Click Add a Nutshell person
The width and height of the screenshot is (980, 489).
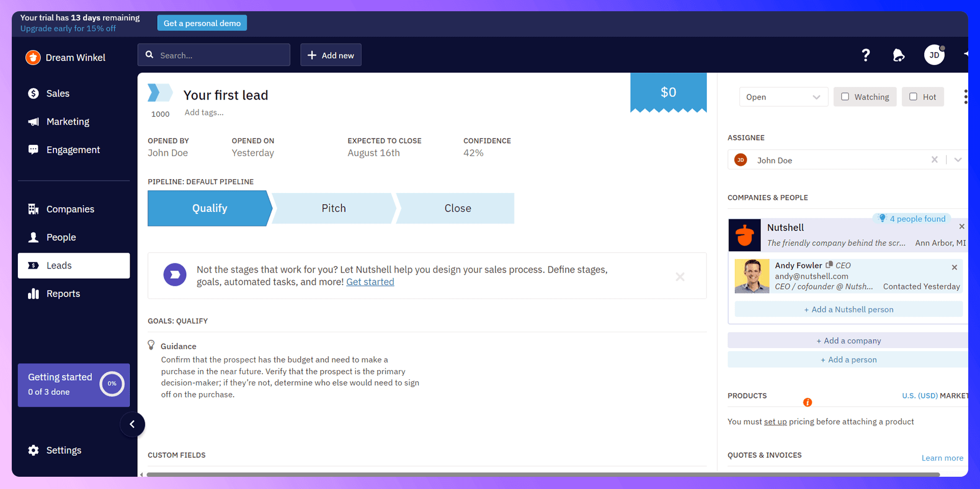(848, 309)
